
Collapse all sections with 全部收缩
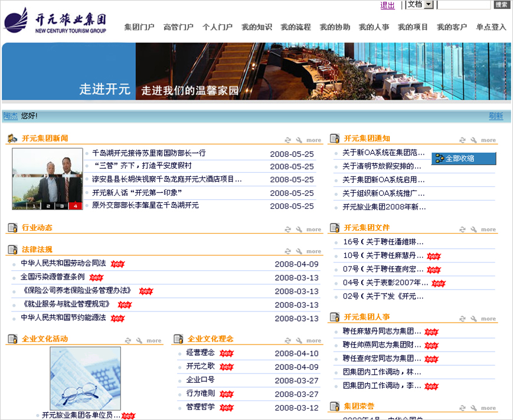pos(463,159)
